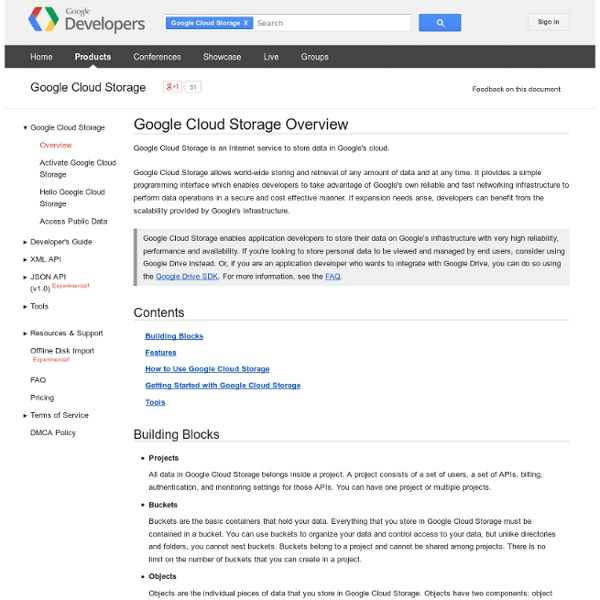Screen dimensions: 600x600
Task: Click the Objects bullet heading
Action: click(x=163, y=576)
